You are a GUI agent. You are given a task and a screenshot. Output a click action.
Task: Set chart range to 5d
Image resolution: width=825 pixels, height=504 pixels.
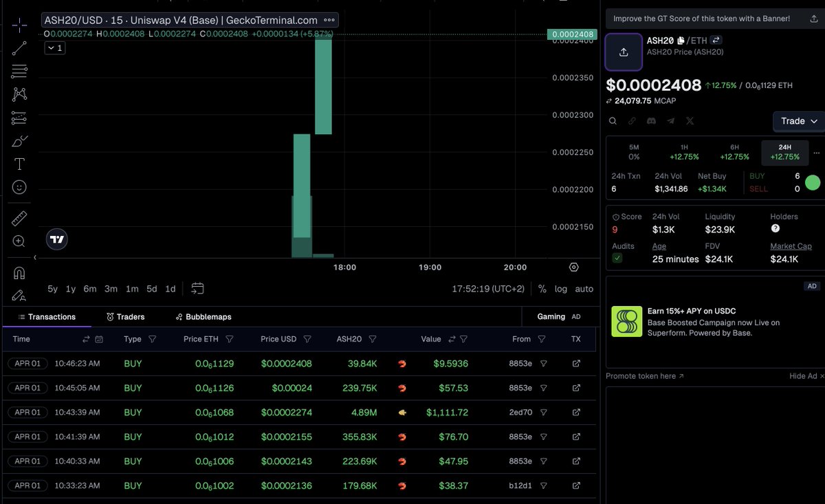tap(152, 289)
